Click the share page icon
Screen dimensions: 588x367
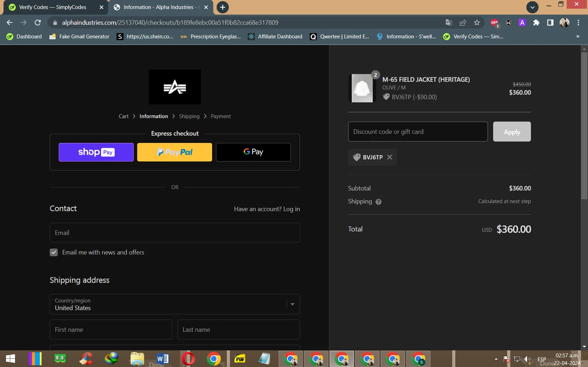coord(463,23)
